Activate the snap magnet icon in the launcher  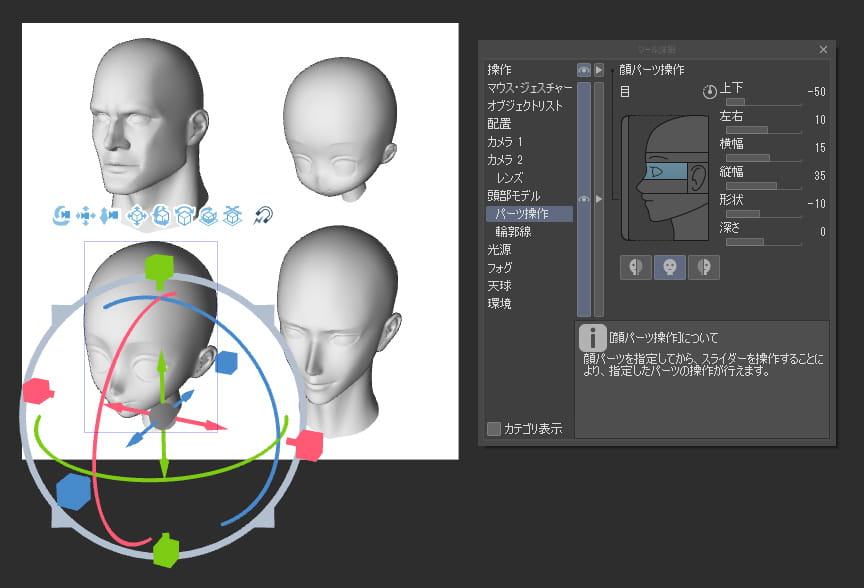pyautogui.click(x=263, y=214)
